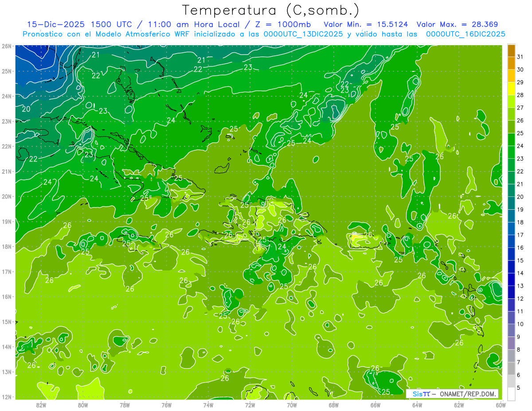
Task: Click the '10' value on the color legend
Action: coord(520,324)
